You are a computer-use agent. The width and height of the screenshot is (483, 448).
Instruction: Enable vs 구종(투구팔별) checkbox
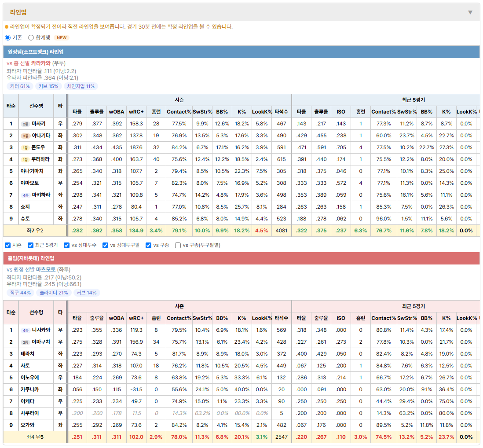point(178,245)
